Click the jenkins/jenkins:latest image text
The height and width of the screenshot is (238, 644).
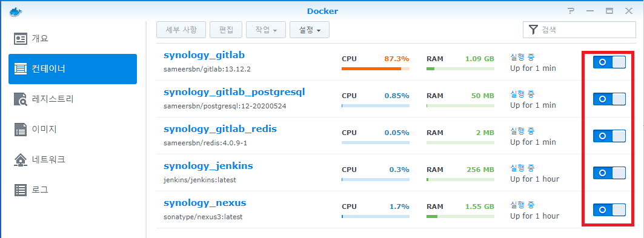[199, 180]
